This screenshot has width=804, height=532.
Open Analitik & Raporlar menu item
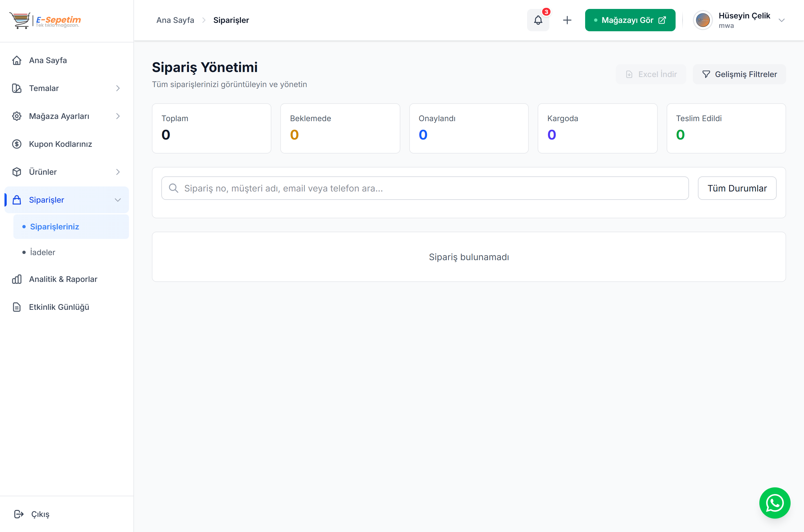pyautogui.click(x=66, y=279)
